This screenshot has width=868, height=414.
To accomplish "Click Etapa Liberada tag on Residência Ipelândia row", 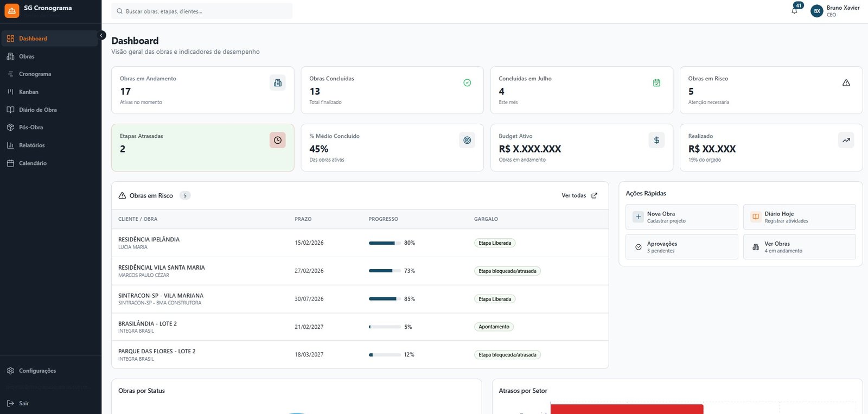I will click(495, 243).
